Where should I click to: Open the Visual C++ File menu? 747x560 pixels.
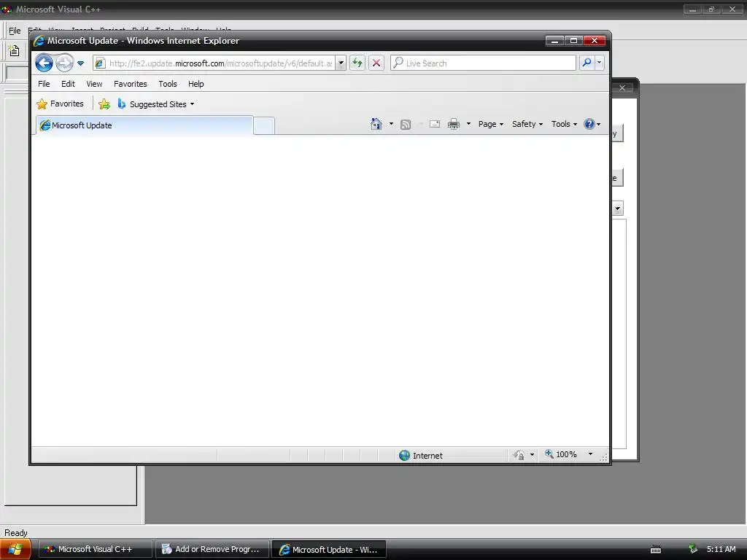15,31
